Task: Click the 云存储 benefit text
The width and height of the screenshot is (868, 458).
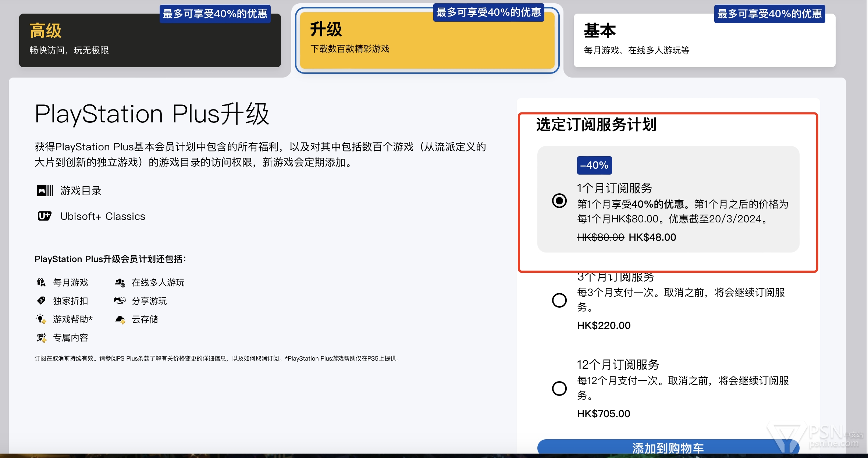Action: coord(145,319)
